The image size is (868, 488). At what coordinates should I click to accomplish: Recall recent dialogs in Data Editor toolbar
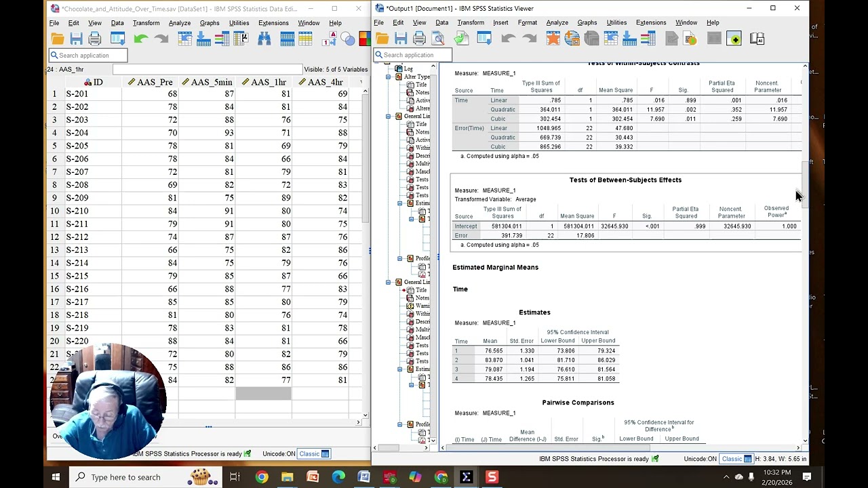tap(117, 39)
